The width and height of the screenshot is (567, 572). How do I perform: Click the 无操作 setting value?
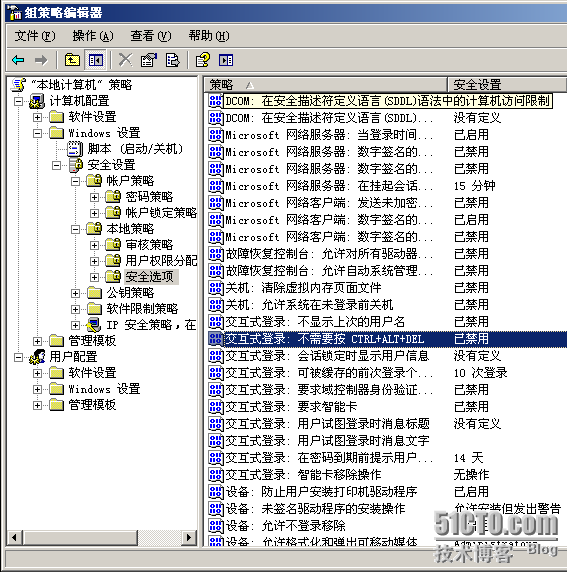tap(471, 475)
